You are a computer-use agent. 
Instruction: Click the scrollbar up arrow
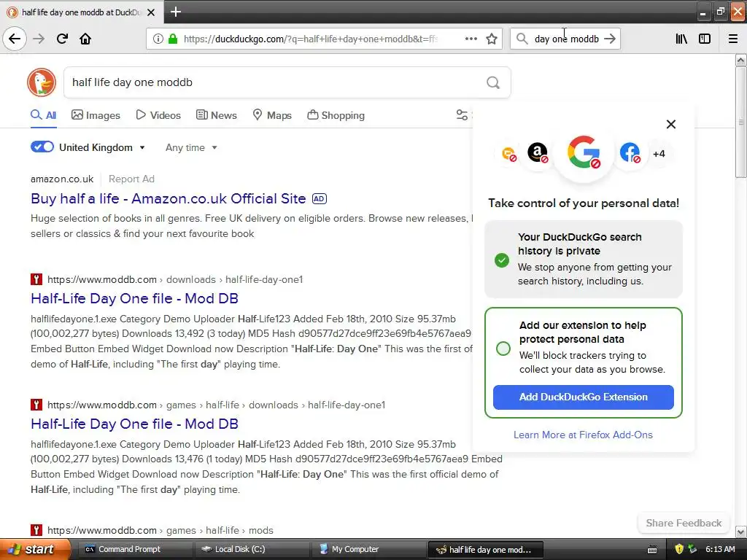tap(740, 60)
